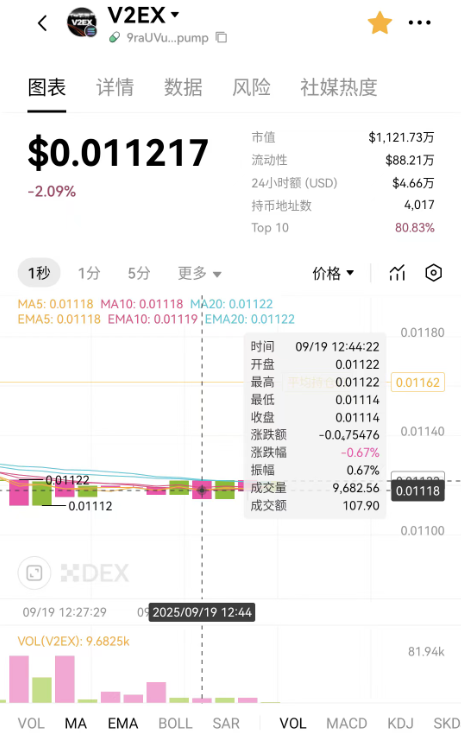Click the V2EX token logo

click(x=82, y=23)
